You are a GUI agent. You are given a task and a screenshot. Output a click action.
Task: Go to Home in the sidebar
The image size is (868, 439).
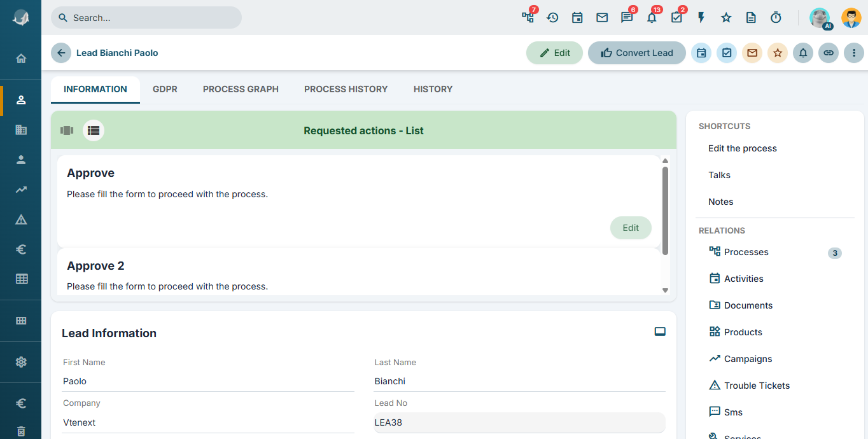click(x=21, y=59)
